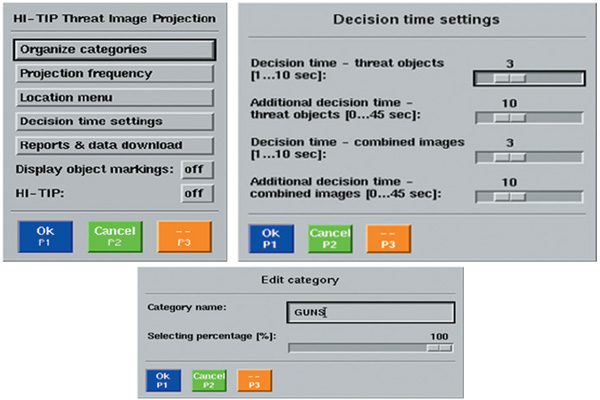Cancel decision time settings with Cancel P2
Image resolution: width=600 pixels, height=400 pixels.
[x=330, y=239]
